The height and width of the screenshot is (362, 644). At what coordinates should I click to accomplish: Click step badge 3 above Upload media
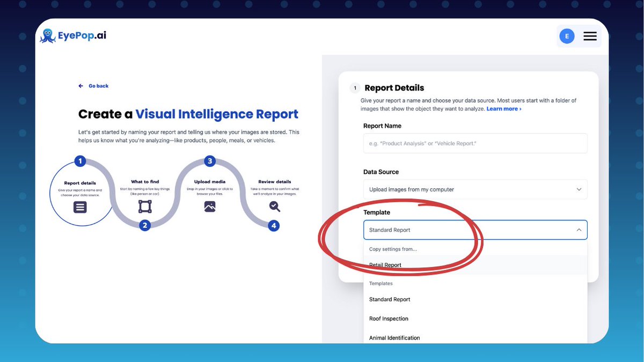click(209, 161)
